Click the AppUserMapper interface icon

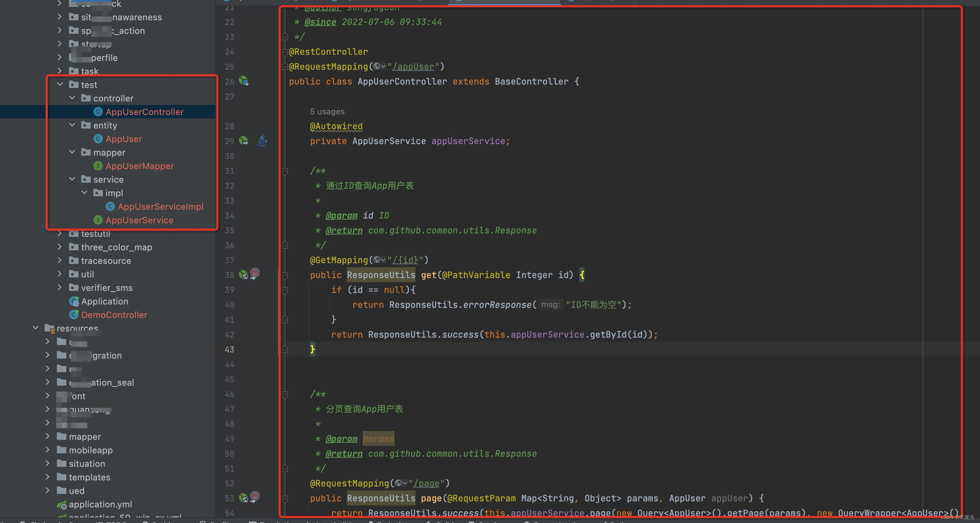(98, 166)
